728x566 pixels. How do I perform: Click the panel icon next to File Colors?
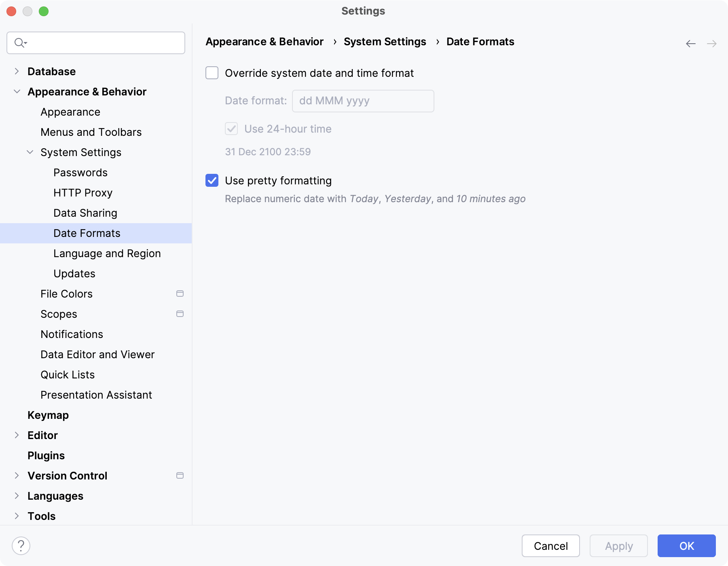[x=180, y=294]
